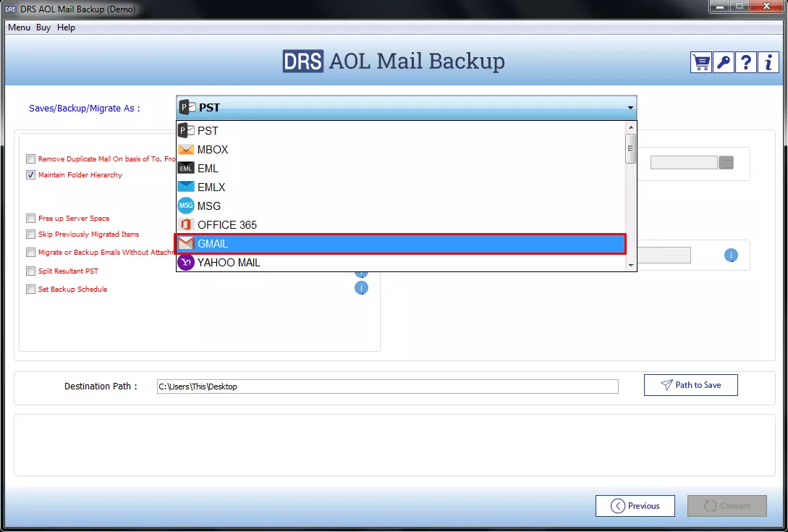Image resolution: width=788 pixels, height=532 pixels.
Task: Click dropdown list scroll down arrow
Action: [631, 266]
